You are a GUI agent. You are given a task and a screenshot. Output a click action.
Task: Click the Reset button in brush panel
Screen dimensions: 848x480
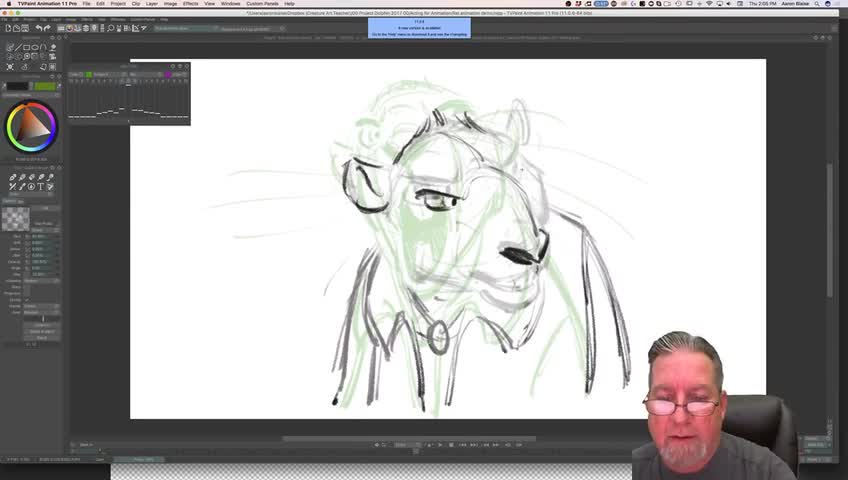click(x=42, y=338)
